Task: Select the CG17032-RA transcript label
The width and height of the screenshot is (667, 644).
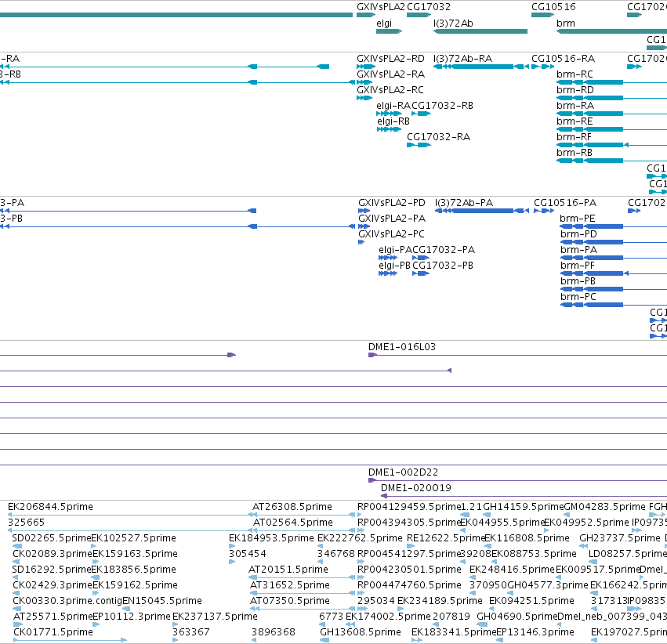Action: click(439, 137)
